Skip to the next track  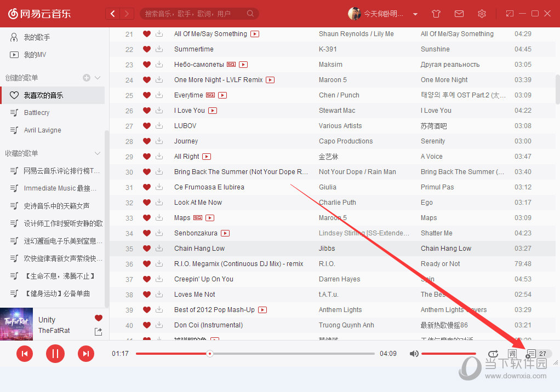85,354
